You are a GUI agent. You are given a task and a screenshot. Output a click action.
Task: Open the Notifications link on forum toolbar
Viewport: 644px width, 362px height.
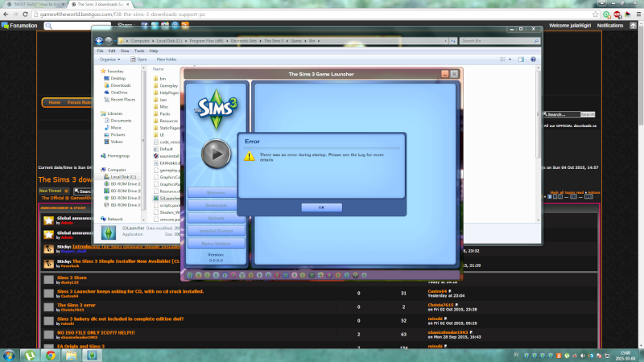pyautogui.click(x=610, y=26)
